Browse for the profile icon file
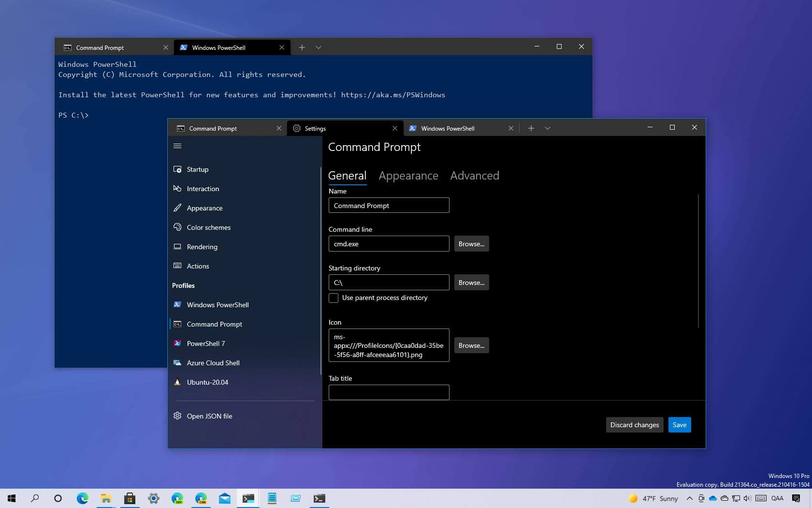Viewport: 812px width, 508px height. [x=471, y=345]
